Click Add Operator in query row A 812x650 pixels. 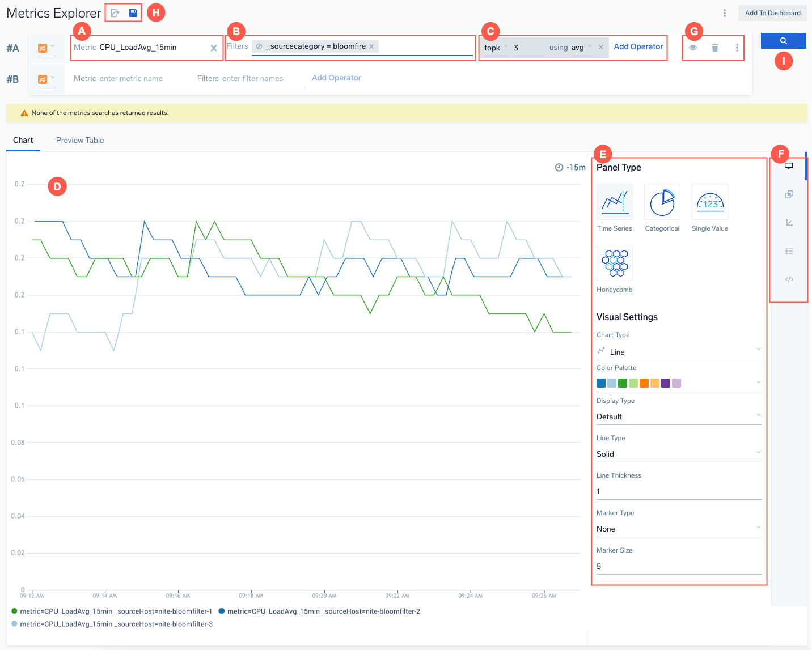[638, 47]
